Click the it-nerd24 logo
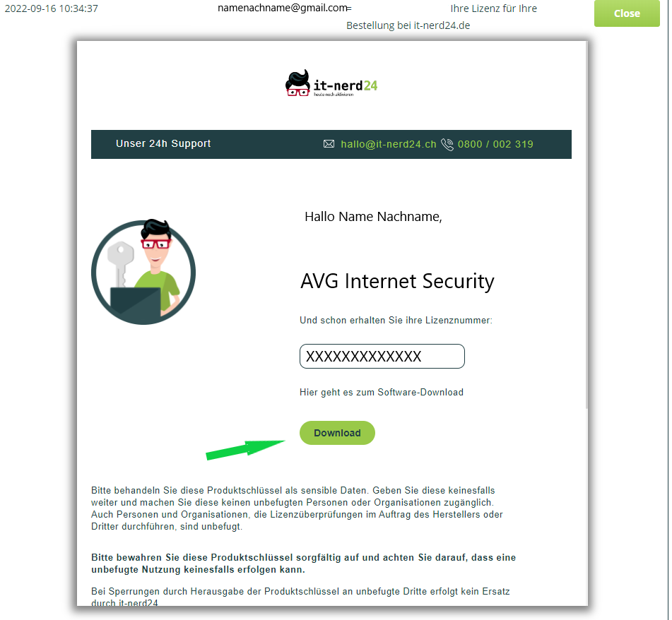 pos(331,83)
